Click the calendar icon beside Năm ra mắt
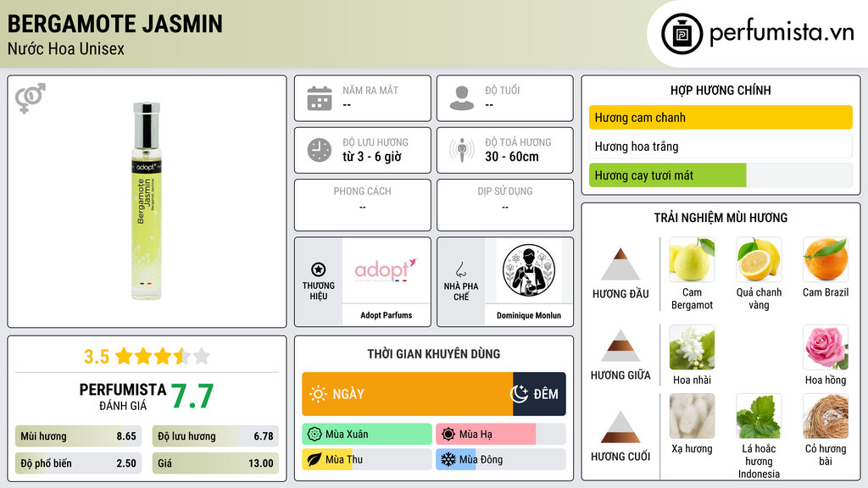868x488 pixels. (x=320, y=98)
